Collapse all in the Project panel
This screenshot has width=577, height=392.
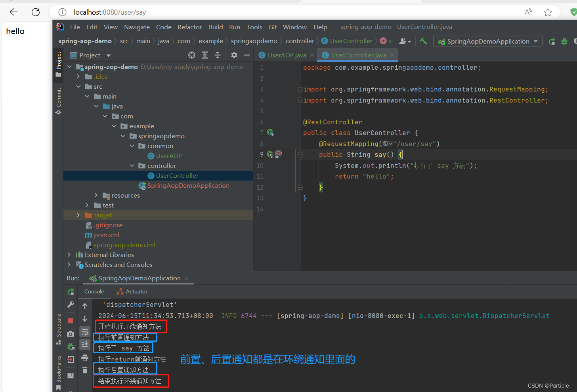218,55
